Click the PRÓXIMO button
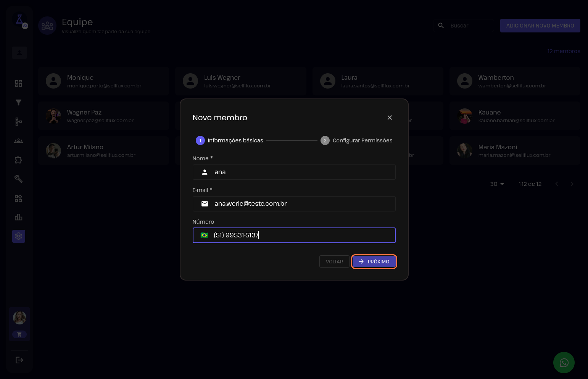588x379 pixels. click(374, 261)
